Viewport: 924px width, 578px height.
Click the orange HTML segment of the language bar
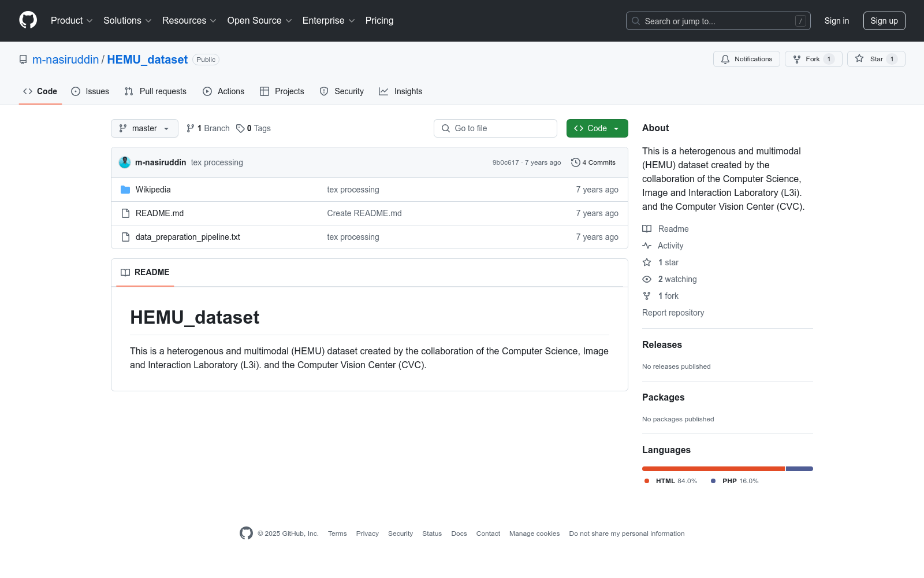(713, 469)
